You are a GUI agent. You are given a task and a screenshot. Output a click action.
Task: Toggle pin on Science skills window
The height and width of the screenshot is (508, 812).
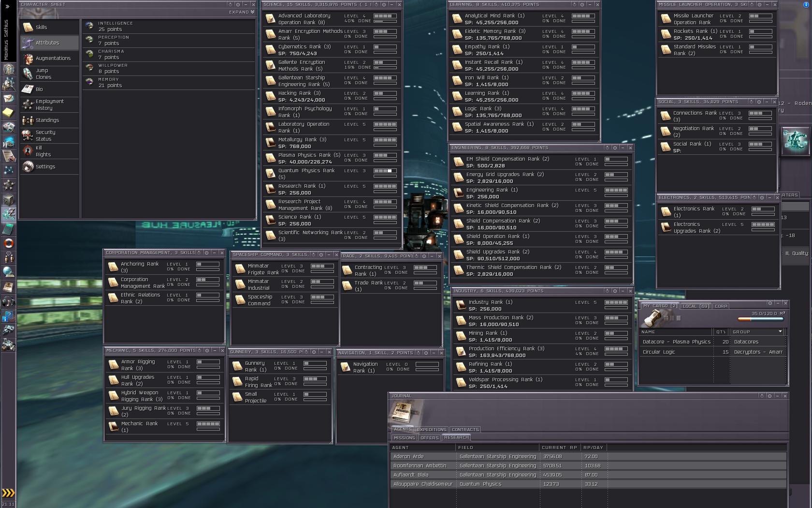(x=384, y=4)
